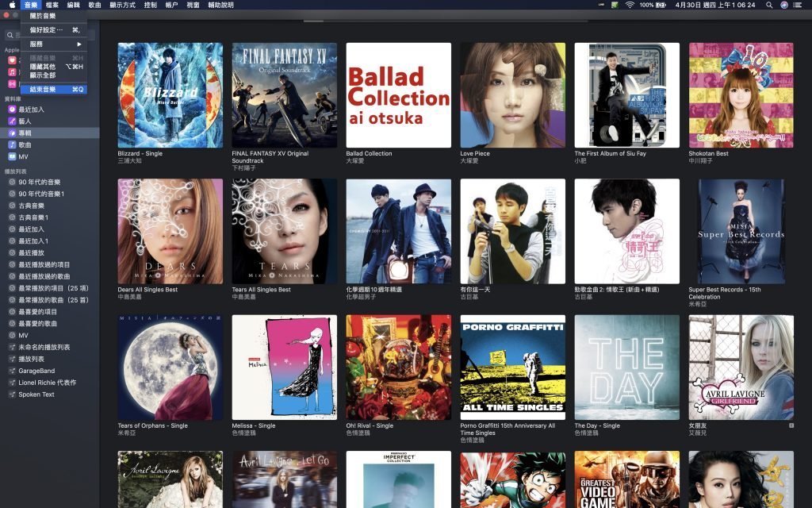The image size is (812, 508).
Task: Open Tears All Singles Best cover
Action: pyautogui.click(x=285, y=231)
